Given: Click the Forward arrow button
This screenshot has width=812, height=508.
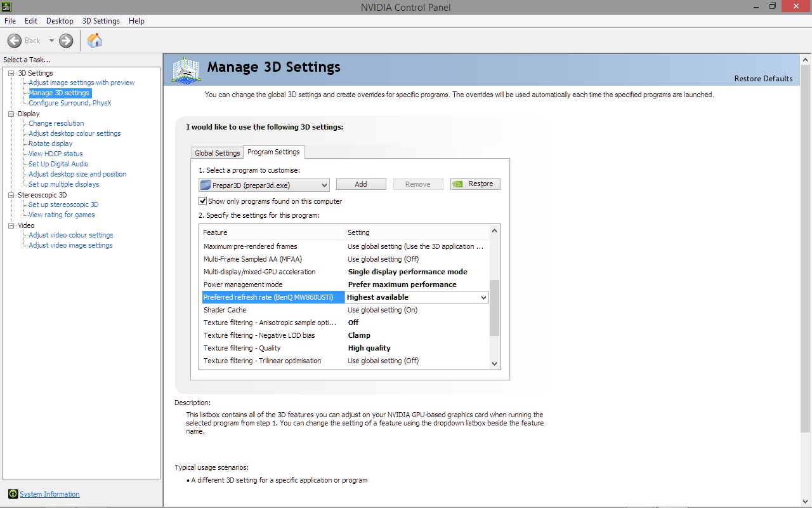Looking at the screenshot, I should pyautogui.click(x=66, y=41).
